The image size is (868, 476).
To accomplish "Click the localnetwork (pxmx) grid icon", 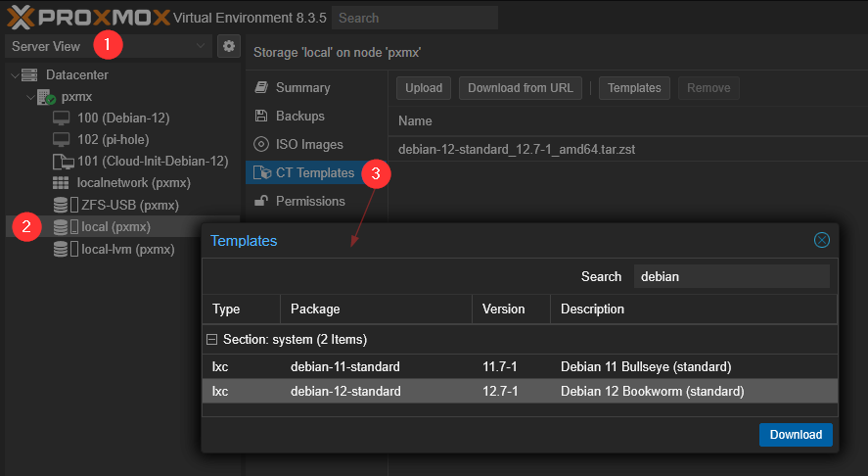I will 61,183.
